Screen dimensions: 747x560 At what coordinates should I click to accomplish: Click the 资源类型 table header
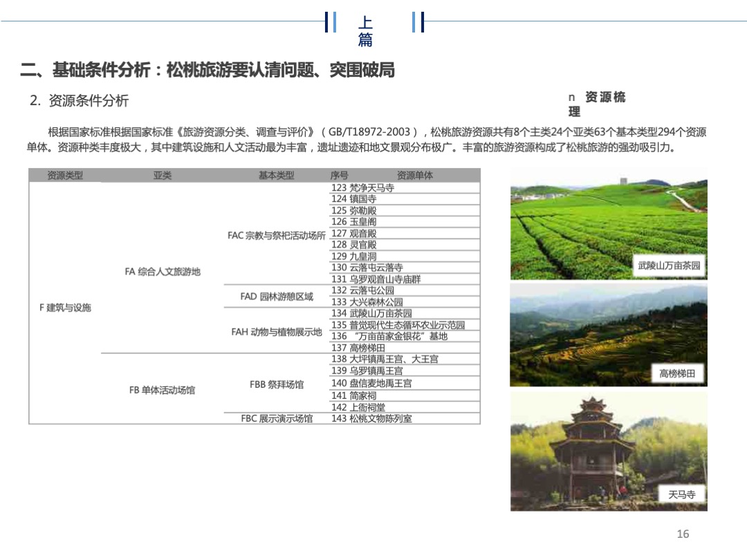pyautogui.click(x=63, y=175)
